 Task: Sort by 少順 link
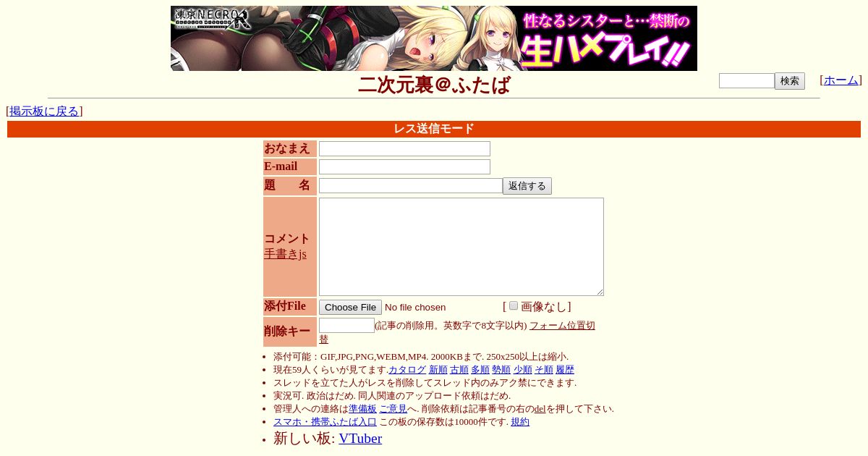coord(523,370)
